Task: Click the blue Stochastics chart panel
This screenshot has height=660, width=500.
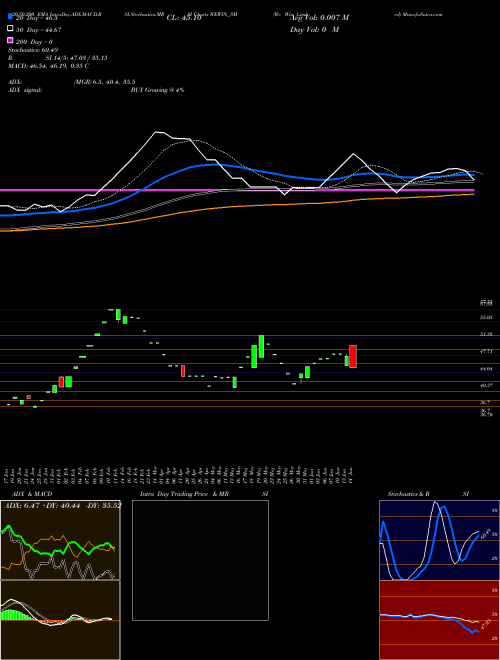Action: pos(439,540)
